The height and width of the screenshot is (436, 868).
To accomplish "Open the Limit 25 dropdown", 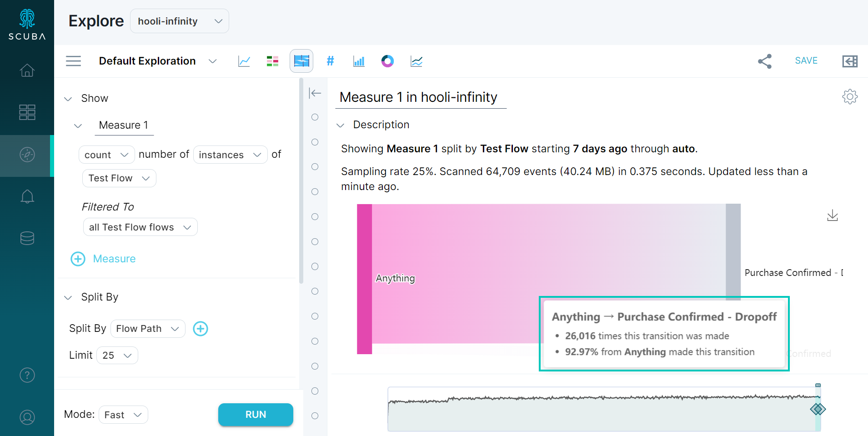I will pyautogui.click(x=117, y=355).
